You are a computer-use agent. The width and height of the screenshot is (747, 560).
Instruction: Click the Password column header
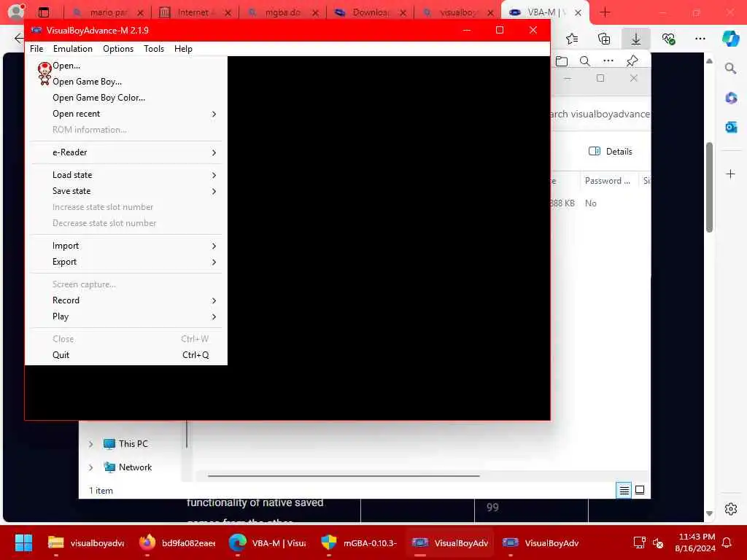(x=608, y=181)
